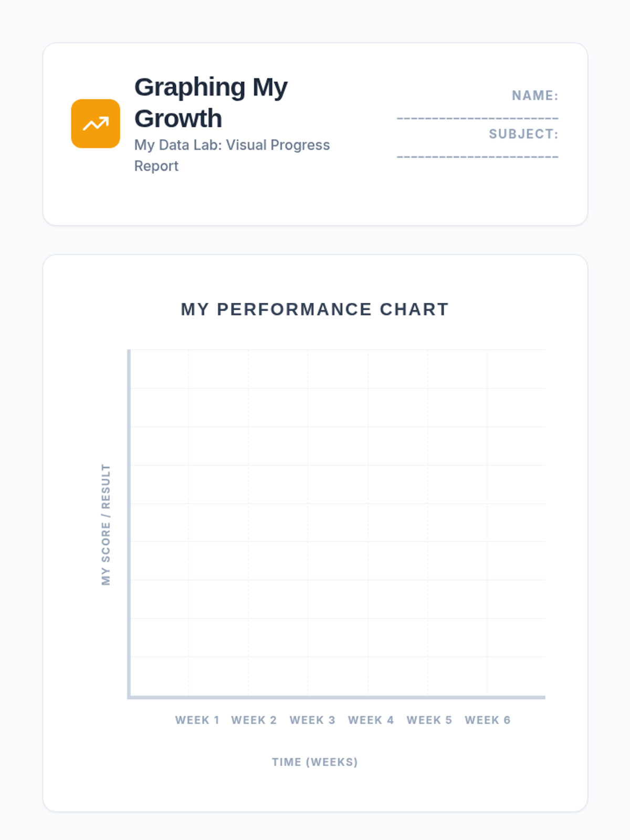This screenshot has height=840, width=630.
Task: Click the My Data Lab subtitle text
Action: point(232,155)
